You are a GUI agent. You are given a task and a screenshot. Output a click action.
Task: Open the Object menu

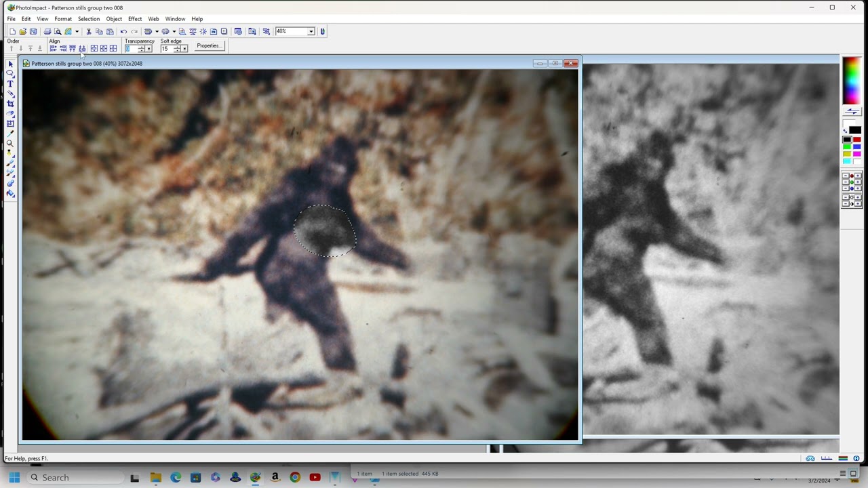click(114, 19)
